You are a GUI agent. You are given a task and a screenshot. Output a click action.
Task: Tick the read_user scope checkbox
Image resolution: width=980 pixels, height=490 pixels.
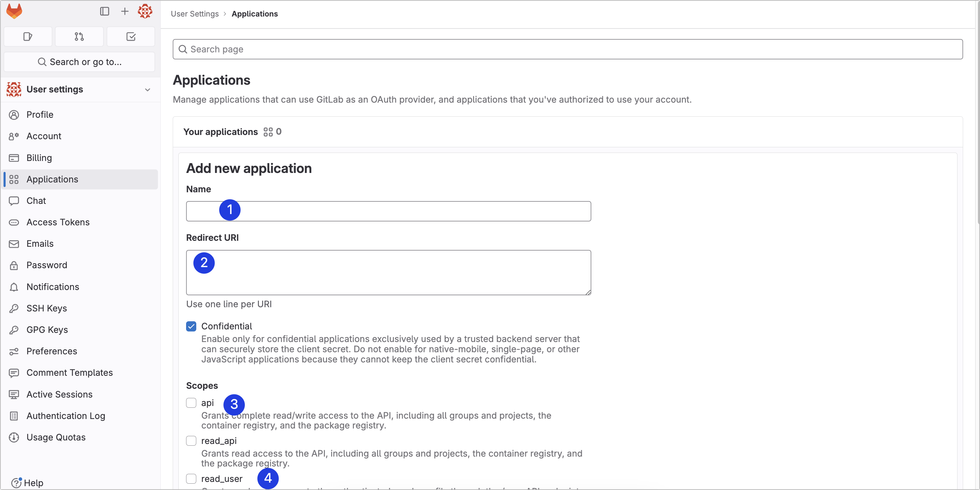coord(191,479)
